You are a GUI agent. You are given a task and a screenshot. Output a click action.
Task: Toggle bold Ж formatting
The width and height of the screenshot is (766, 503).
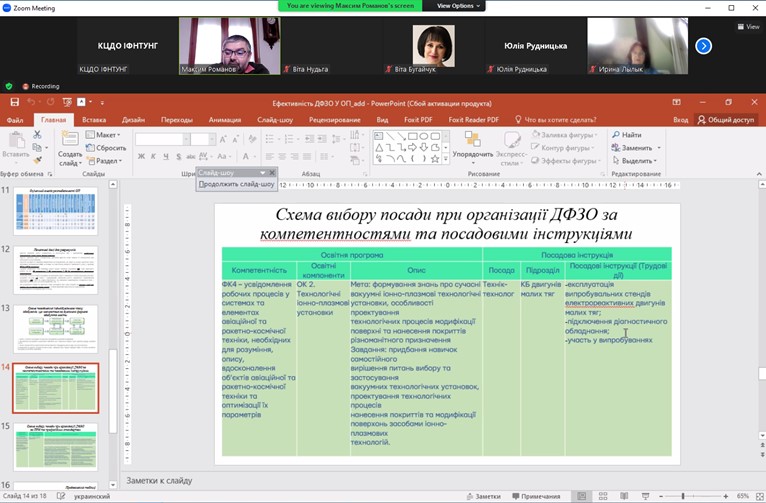[x=141, y=156]
